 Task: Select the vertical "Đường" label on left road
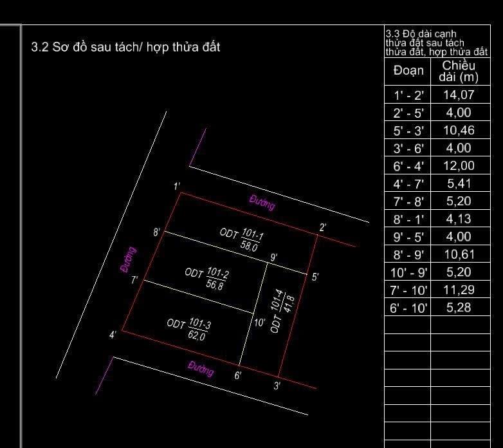[x=129, y=260]
